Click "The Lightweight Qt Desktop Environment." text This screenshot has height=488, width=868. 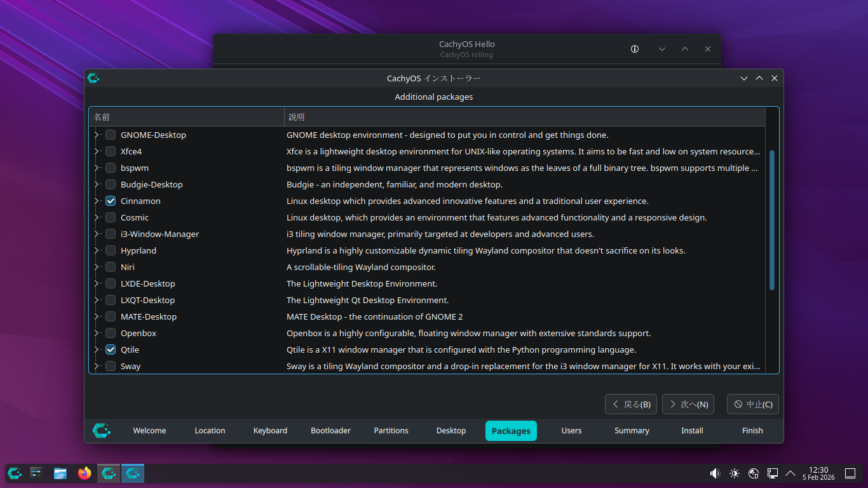pos(367,300)
